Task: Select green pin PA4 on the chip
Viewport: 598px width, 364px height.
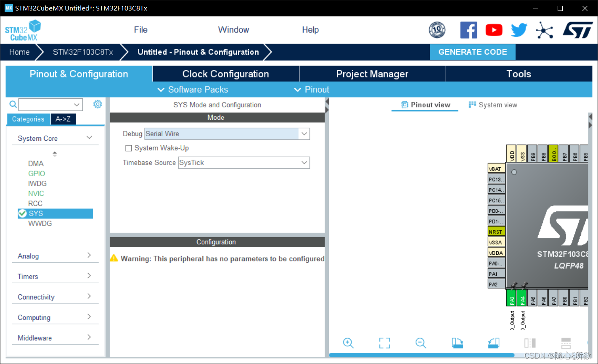Action: tap(522, 298)
